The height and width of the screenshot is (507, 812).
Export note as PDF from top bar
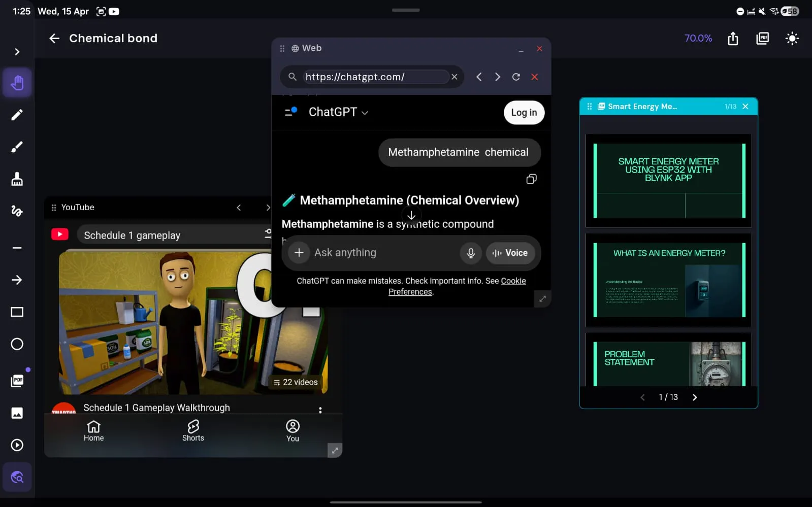click(763, 39)
